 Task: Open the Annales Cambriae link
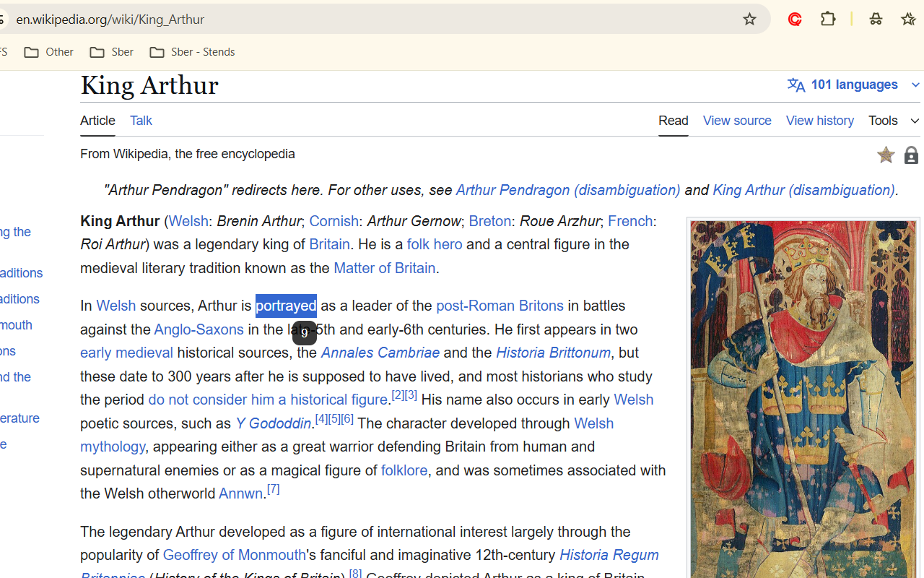coord(380,353)
